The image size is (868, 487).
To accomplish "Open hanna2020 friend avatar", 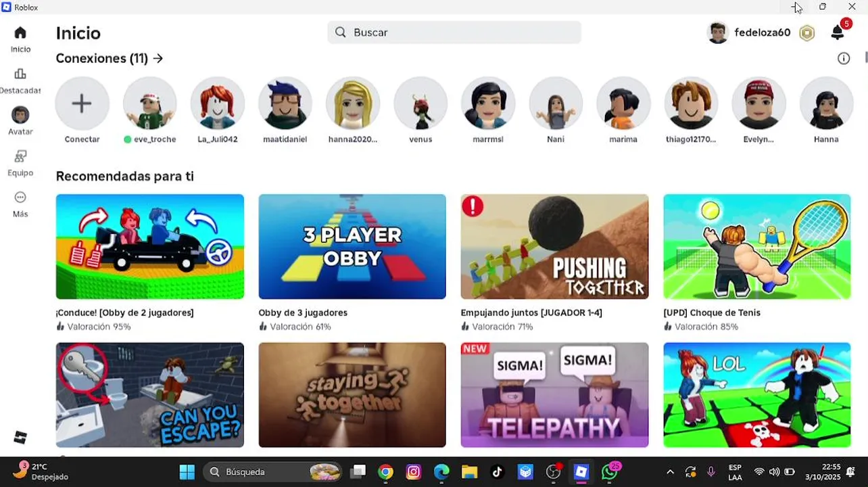I will pyautogui.click(x=352, y=103).
